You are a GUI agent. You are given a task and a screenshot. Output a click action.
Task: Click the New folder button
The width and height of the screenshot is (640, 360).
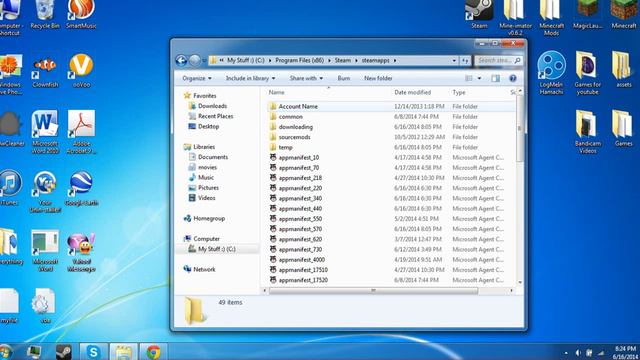378,78
